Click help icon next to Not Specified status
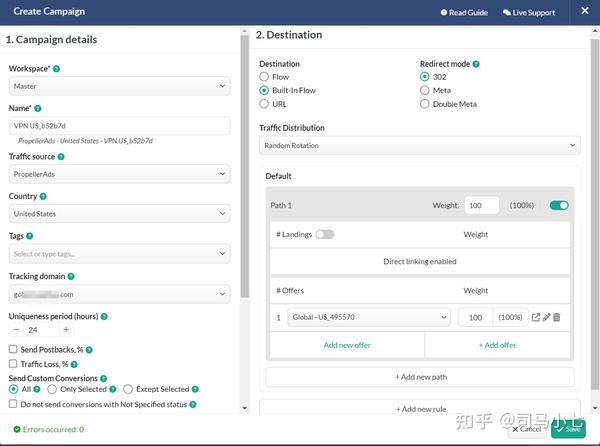The height and width of the screenshot is (446, 600). 193,405
